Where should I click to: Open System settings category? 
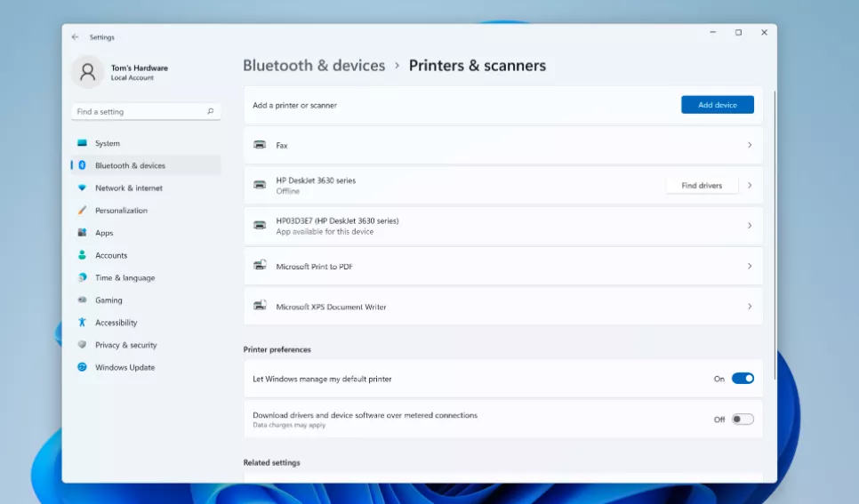pyautogui.click(x=146, y=143)
